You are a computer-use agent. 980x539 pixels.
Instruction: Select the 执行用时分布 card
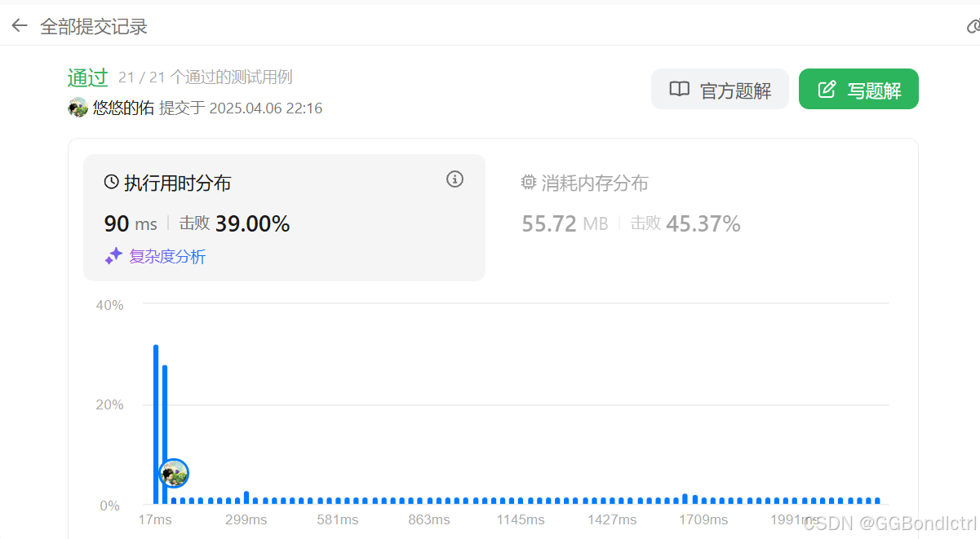pos(284,216)
